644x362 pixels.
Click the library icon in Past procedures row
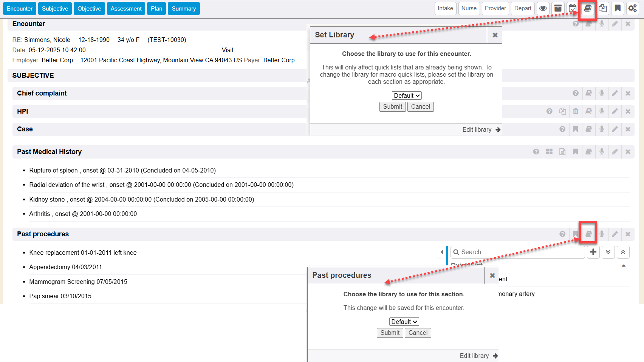click(x=588, y=234)
